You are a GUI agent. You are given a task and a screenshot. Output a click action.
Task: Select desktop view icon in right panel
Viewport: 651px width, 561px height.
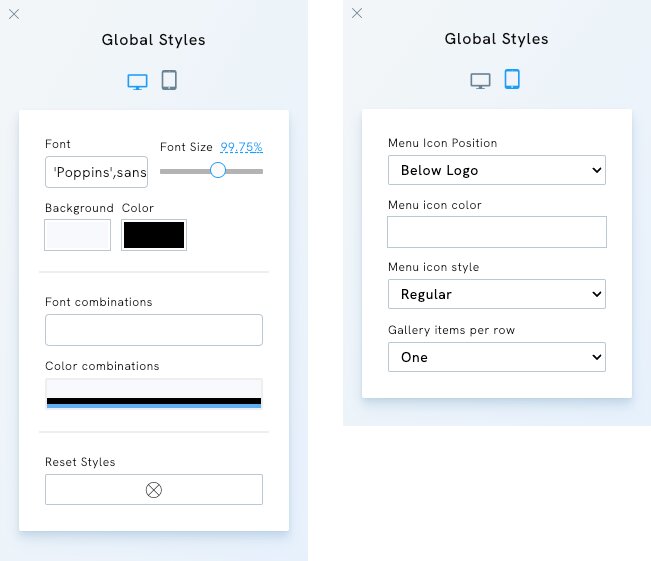480,81
